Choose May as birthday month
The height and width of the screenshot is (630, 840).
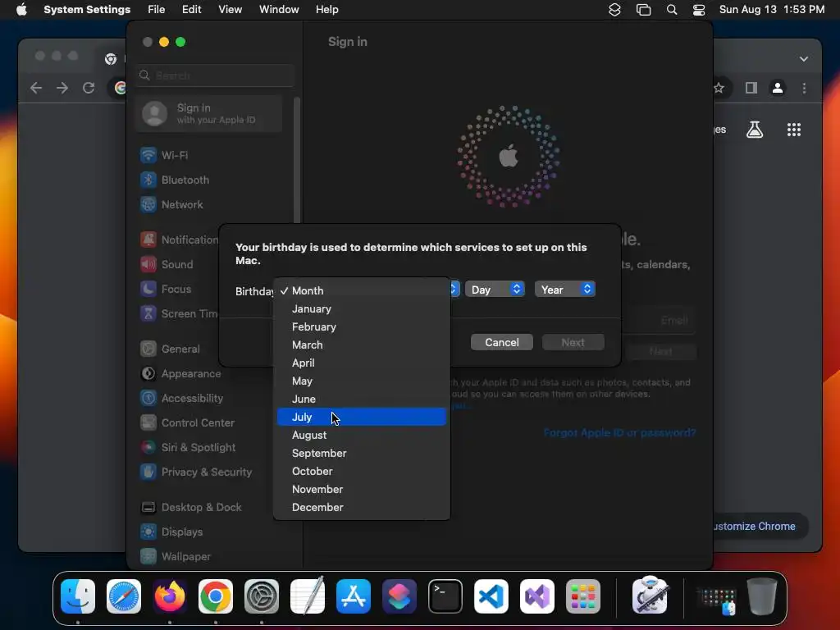tap(362, 381)
